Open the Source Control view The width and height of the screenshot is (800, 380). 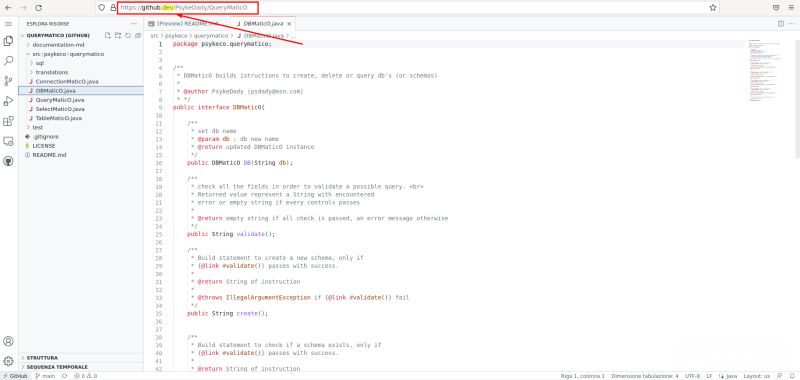[8, 81]
